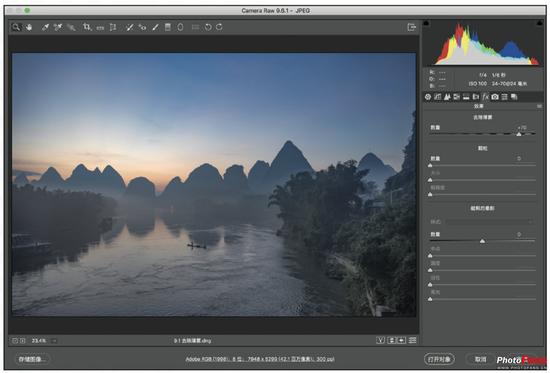
Task: Click the Open Object button
Action: point(440,359)
